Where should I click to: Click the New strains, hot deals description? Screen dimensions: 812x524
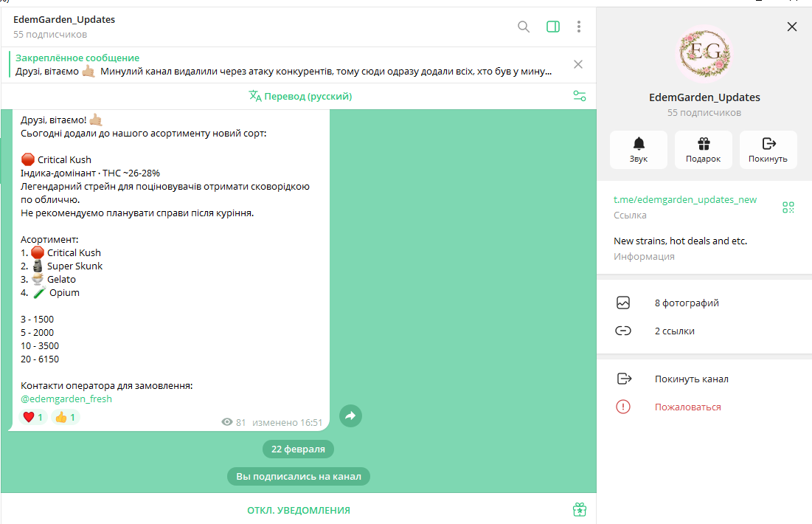(681, 241)
